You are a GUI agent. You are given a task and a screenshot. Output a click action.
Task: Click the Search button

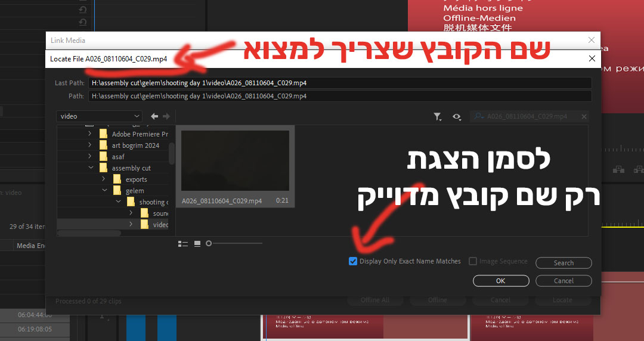click(563, 263)
